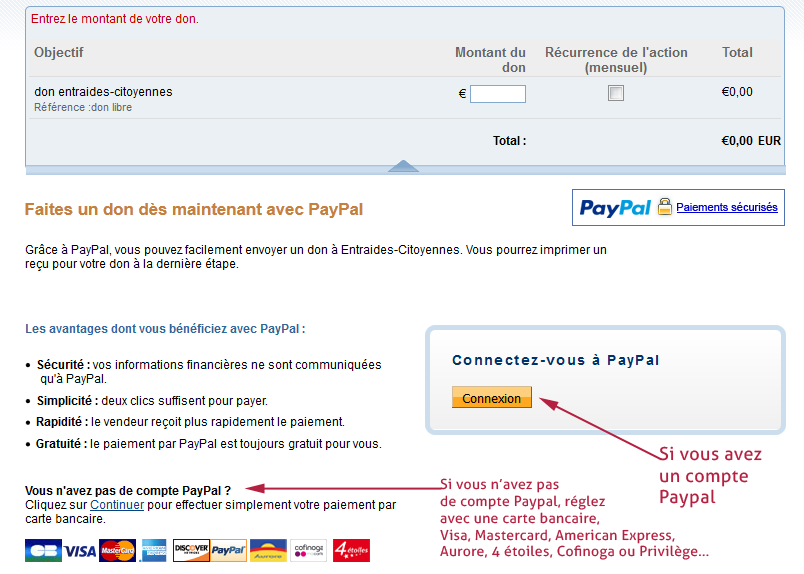The image size is (804, 574).
Task: Click the 4 étoiles card logo
Action: [x=351, y=550]
